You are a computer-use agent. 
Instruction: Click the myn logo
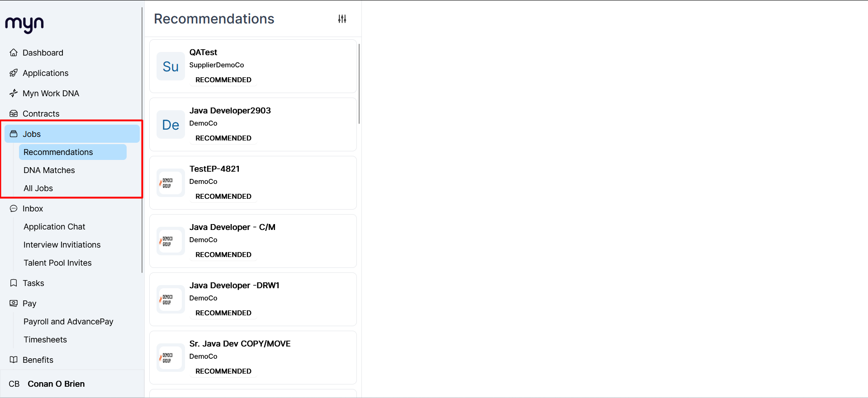(24, 24)
